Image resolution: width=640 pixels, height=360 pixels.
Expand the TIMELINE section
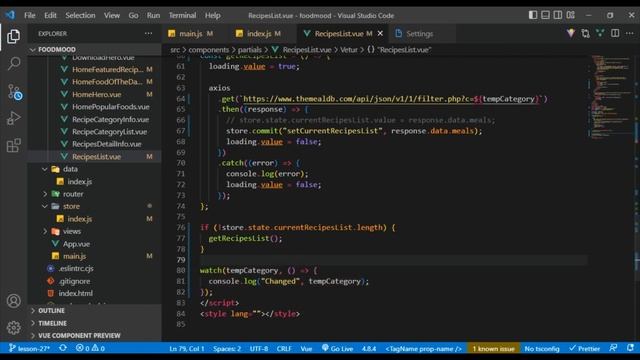coord(95,323)
